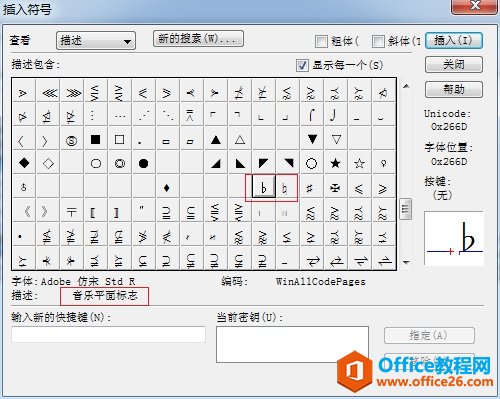Click the symbol grid scroll-up arrow
The width and height of the screenshot is (500, 399).
[x=406, y=86]
